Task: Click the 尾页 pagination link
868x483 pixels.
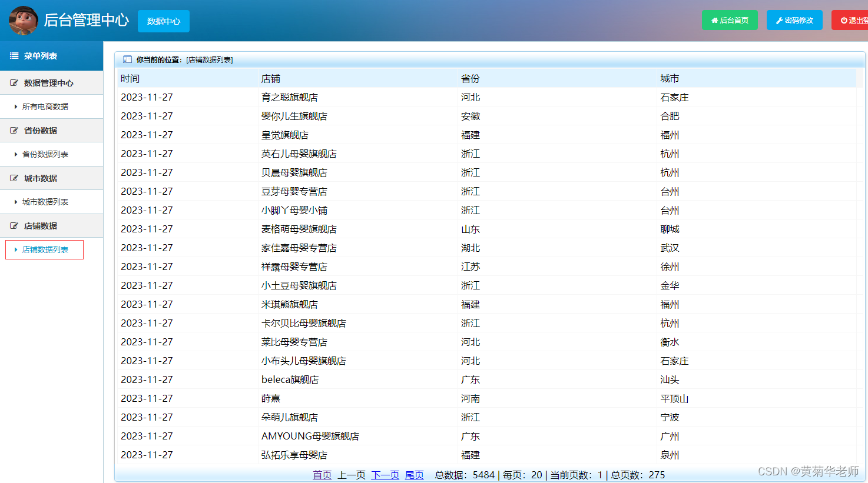Action: [x=414, y=475]
